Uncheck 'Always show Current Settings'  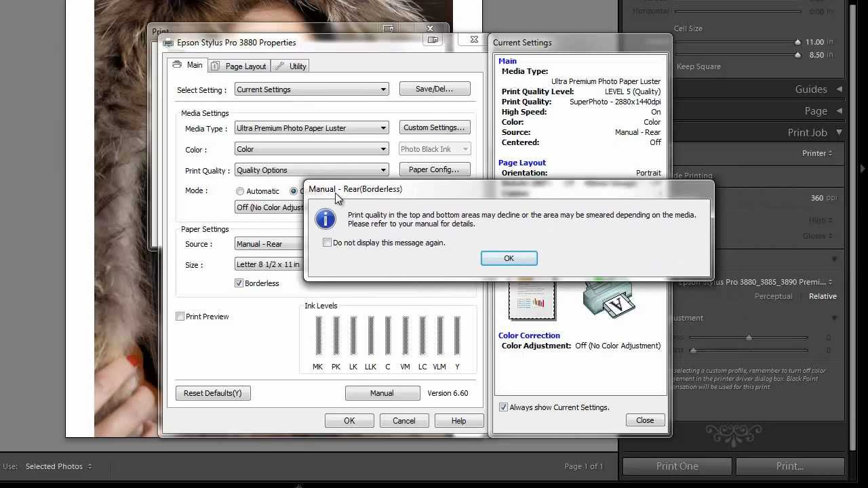503,407
